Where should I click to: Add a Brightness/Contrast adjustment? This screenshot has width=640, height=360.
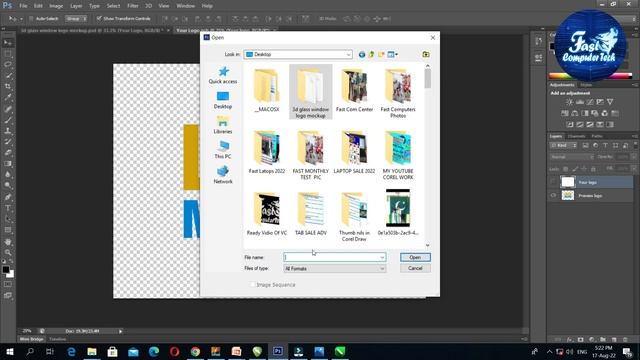tap(569, 102)
